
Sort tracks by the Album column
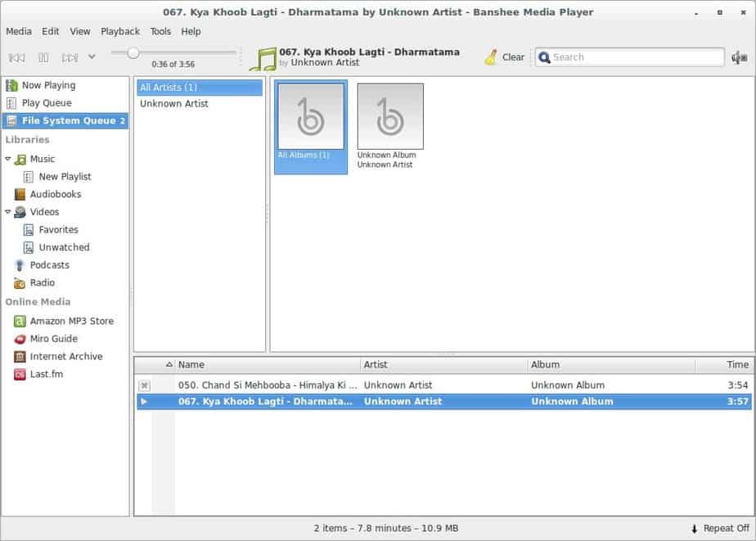click(611, 365)
